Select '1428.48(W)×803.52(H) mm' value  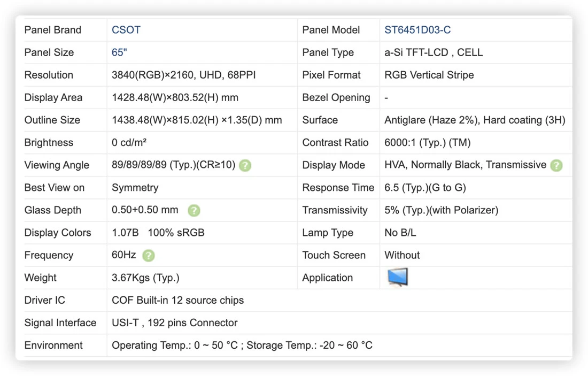point(175,97)
